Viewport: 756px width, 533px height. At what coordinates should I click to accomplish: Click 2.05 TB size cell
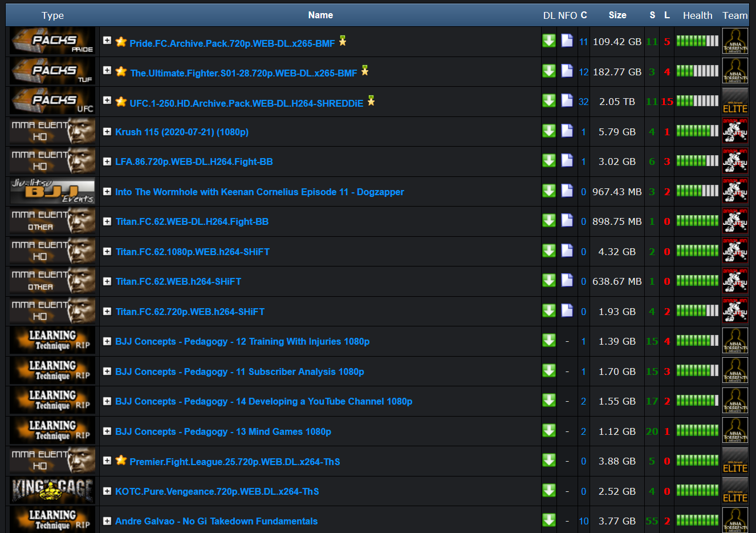[617, 102]
